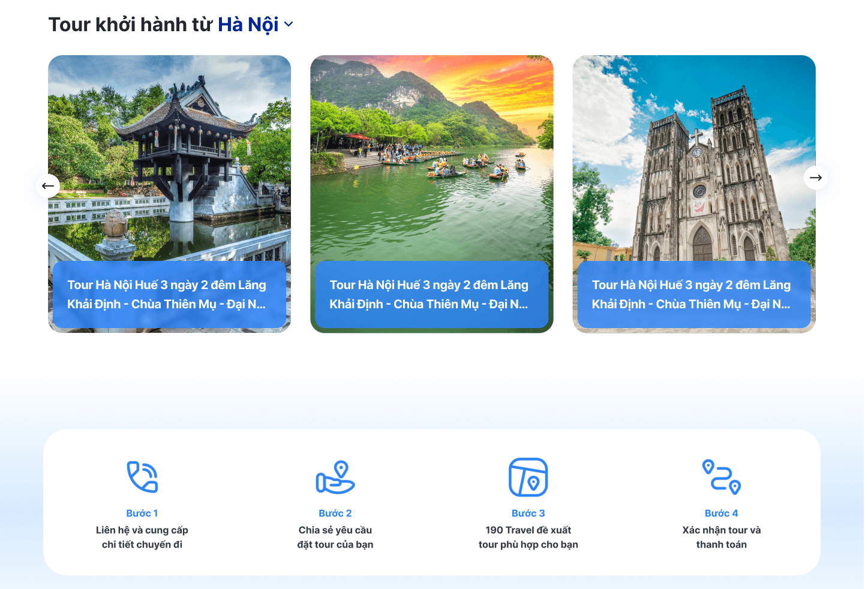The height and width of the screenshot is (589, 868).
Task: Click the tour title on the cathedral card
Action: 691,294
